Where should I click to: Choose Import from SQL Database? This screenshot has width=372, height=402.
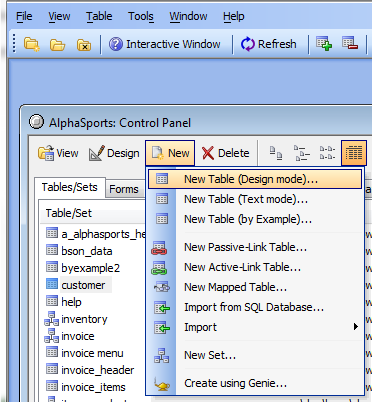click(255, 307)
